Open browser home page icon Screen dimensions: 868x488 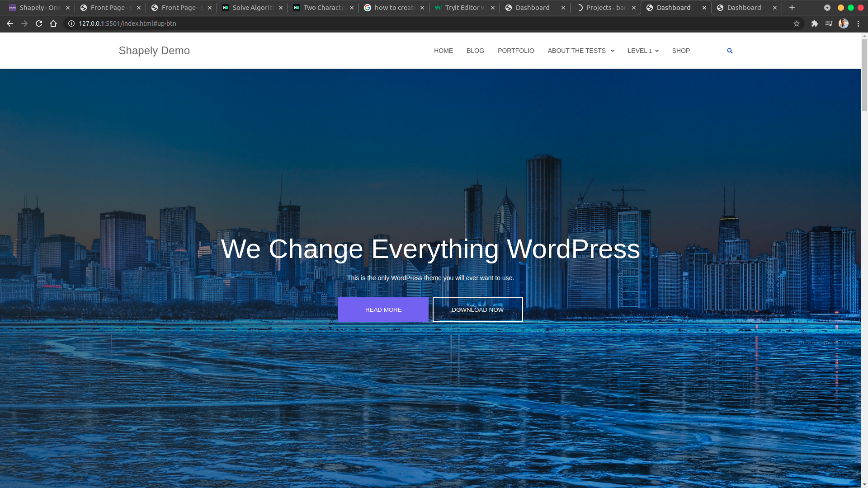(53, 23)
